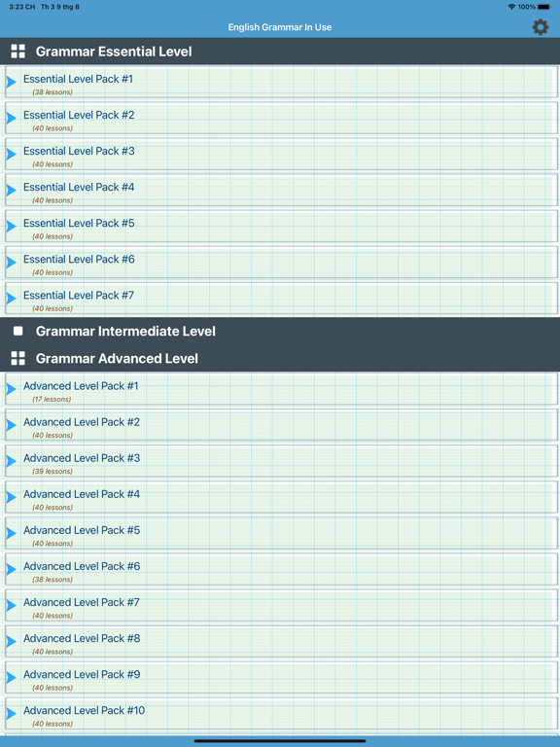Click arrow icon for Essential Level Pack #4
The width and height of the screenshot is (560, 747).
(x=11, y=190)
